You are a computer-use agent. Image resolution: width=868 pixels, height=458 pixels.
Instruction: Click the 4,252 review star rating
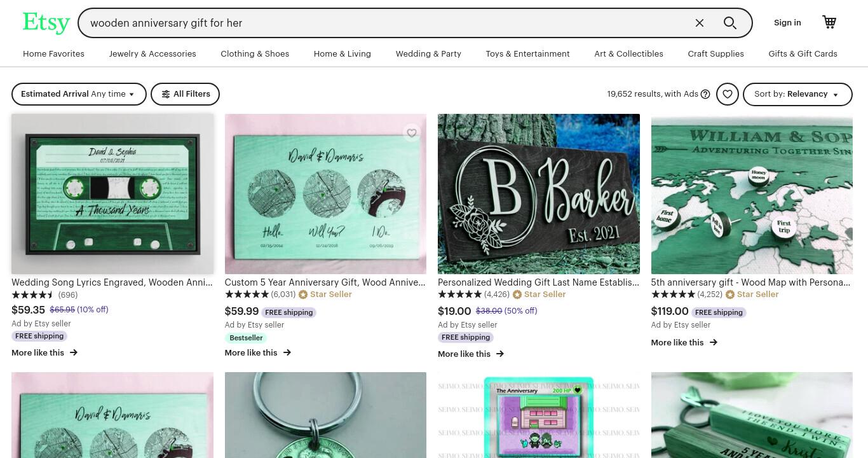pos(673,295)
